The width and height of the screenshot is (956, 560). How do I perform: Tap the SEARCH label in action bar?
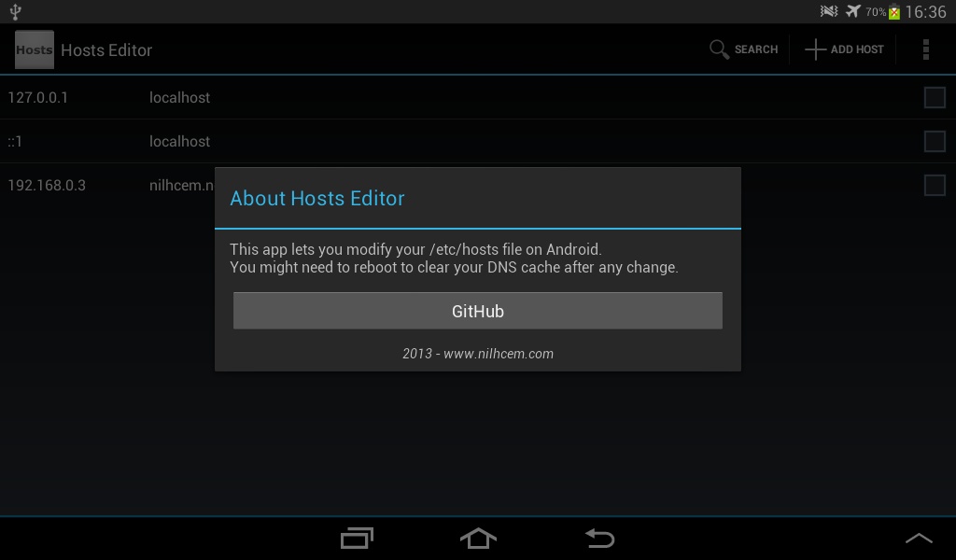coord(756,49)
